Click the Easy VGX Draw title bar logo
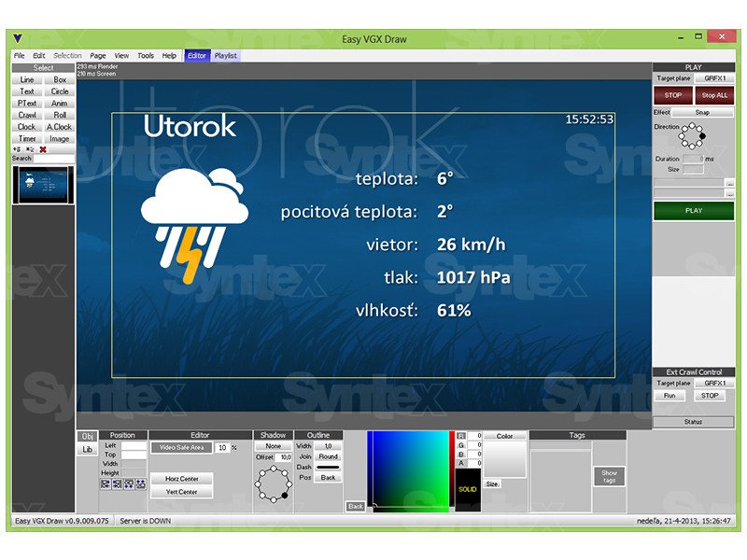Screen dimensions: 747x560 pos(19,38)
